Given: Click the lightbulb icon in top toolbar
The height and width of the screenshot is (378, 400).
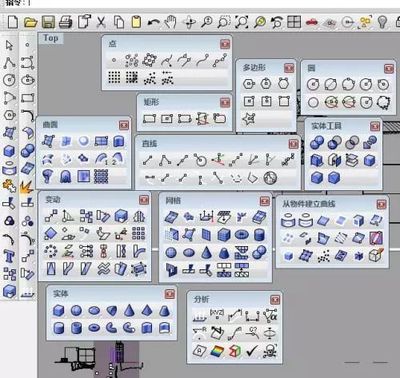Looking at the screenshot, I should 382,22.
